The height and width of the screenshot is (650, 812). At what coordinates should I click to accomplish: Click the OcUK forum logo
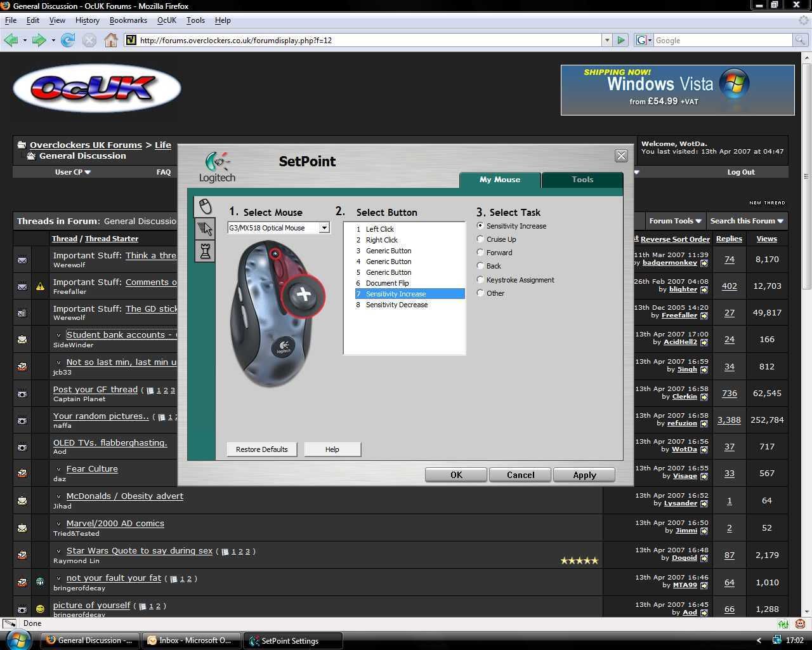point(96,88)
